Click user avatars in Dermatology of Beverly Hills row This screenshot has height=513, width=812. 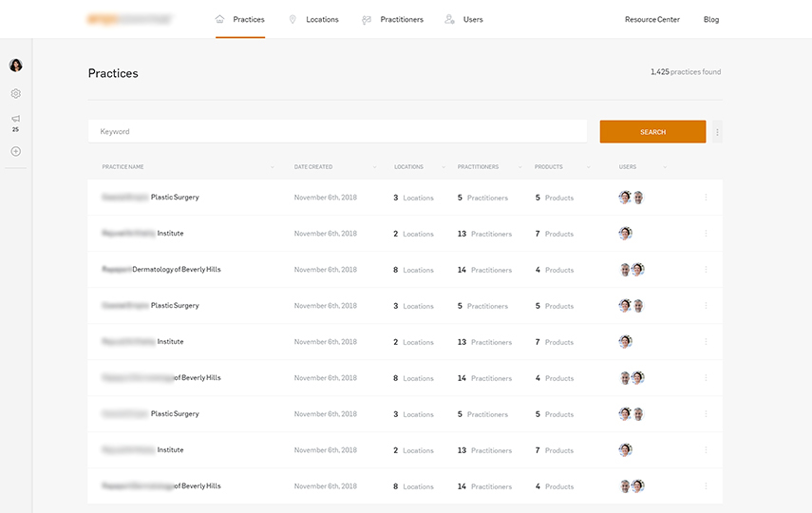(x=633, y=270)
